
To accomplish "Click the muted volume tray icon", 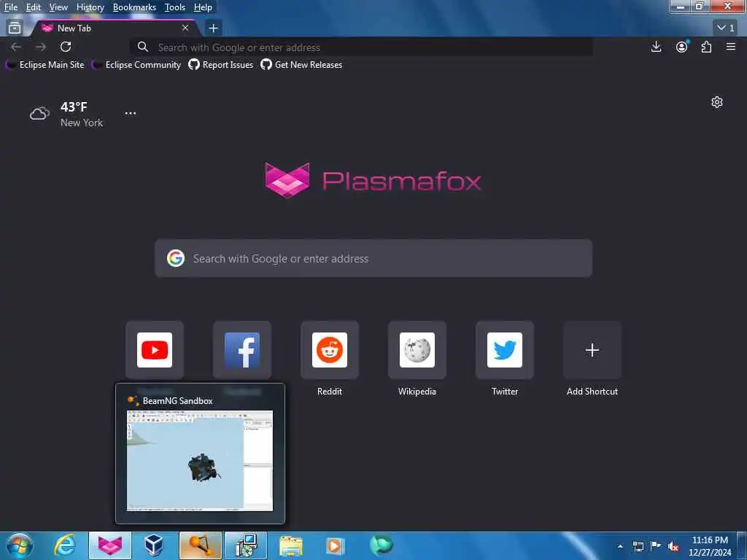I will pos(673,547).
